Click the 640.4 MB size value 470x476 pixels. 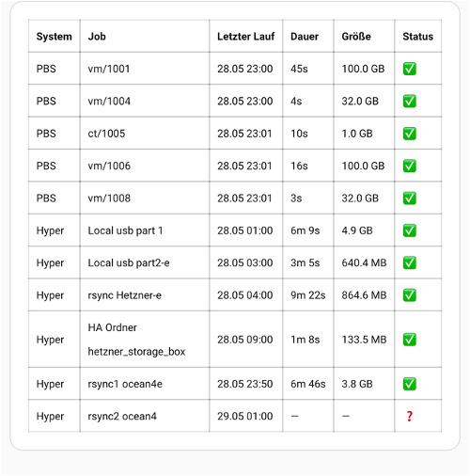coord(364,262)
